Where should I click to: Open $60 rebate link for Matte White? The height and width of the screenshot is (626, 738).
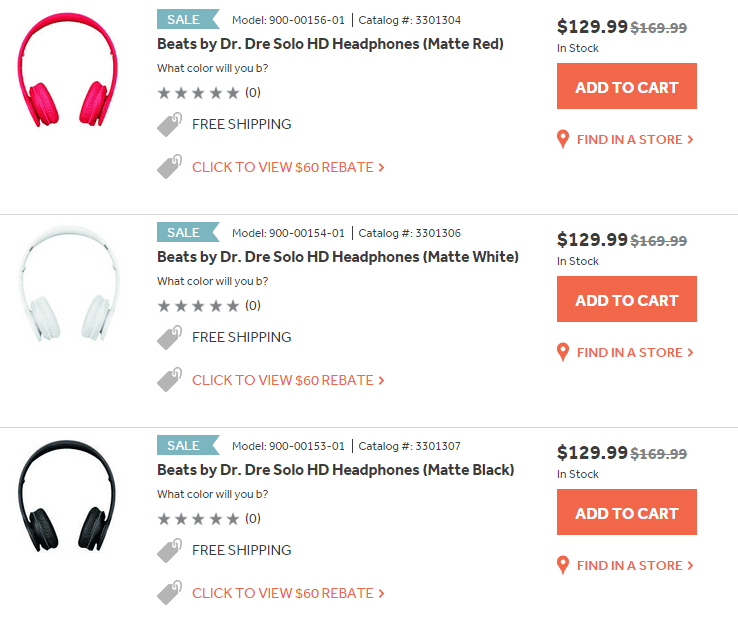coord(288,380)
